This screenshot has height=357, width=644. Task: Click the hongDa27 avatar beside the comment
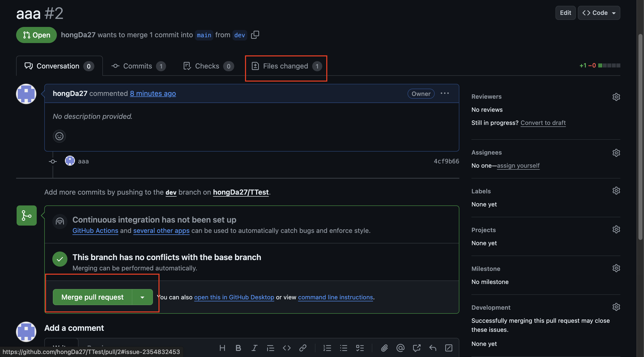point(26,94)
